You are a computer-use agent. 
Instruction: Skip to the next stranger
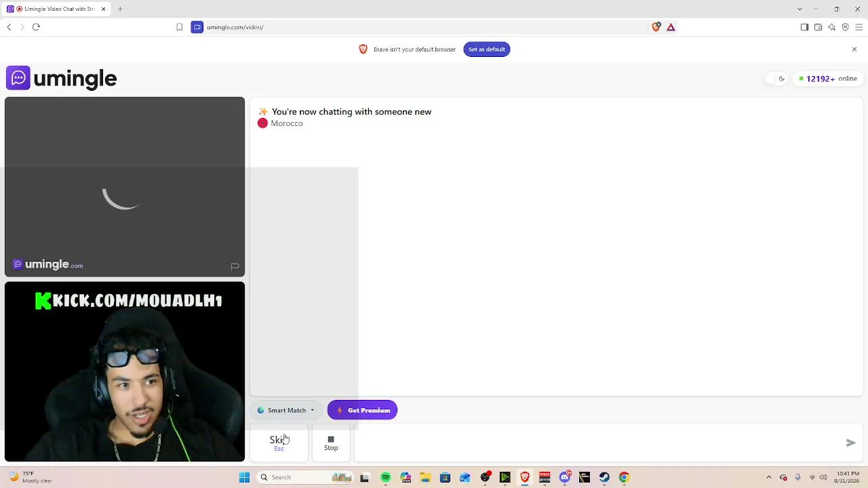click(279, 443)
